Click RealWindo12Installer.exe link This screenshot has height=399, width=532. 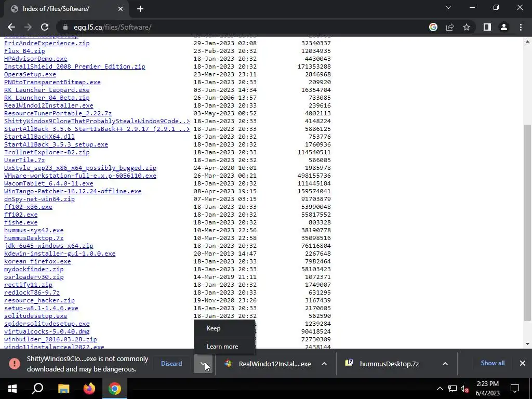(x=48, y=105)
